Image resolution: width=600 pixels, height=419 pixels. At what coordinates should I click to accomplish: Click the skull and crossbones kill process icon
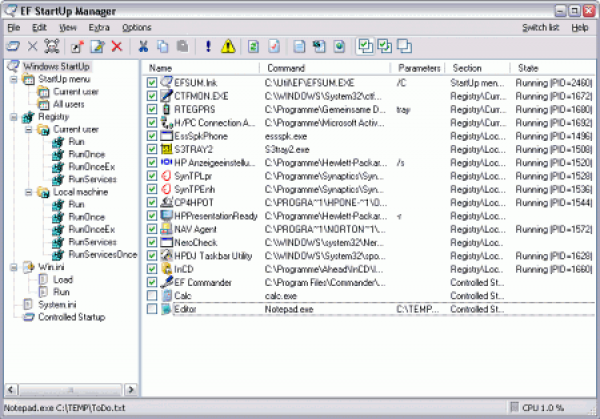point(52,47)
